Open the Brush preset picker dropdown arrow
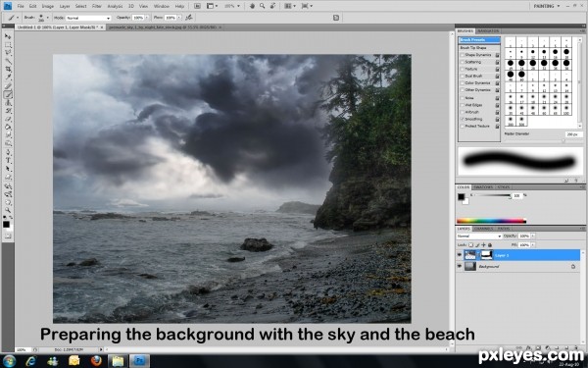This screenshot has height=368, width=588. 49,18
